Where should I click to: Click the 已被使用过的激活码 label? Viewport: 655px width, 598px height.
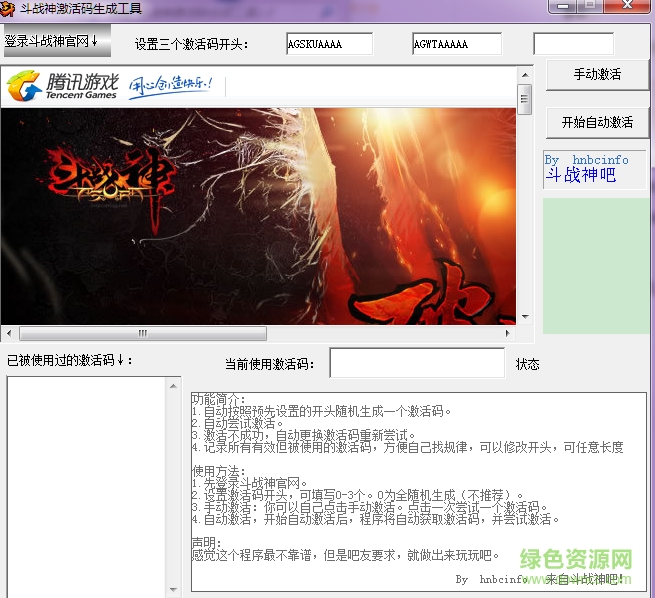pyautogui.click(x=70, y=360)
